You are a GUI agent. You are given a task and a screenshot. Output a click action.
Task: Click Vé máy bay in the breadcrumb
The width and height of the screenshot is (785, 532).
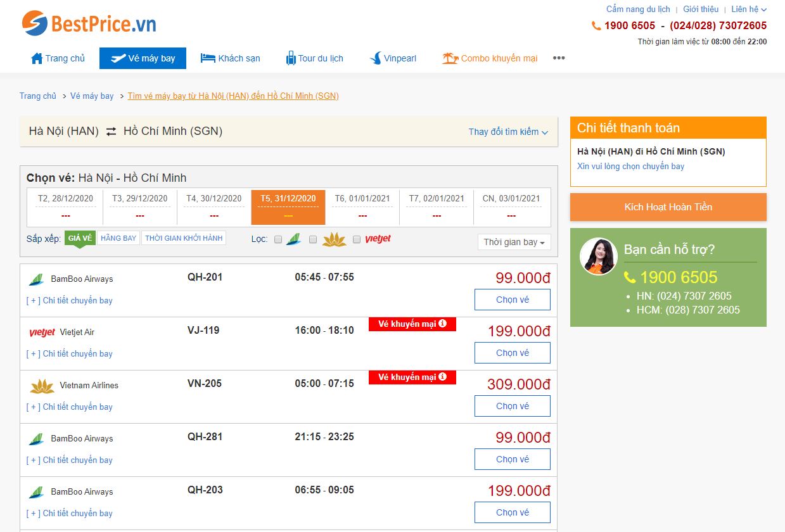92,96
